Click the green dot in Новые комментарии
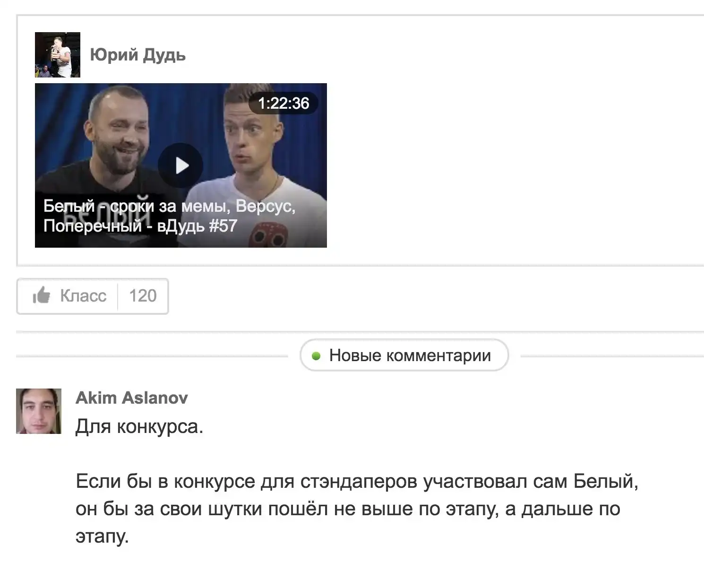Viewport: 704px width, 588px height. 317,356
